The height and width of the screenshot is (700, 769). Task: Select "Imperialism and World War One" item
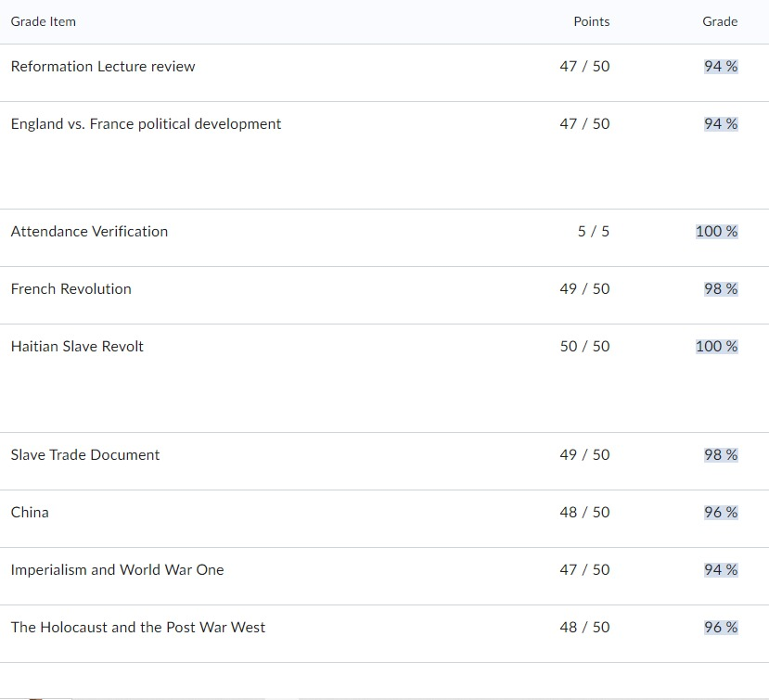117,569
